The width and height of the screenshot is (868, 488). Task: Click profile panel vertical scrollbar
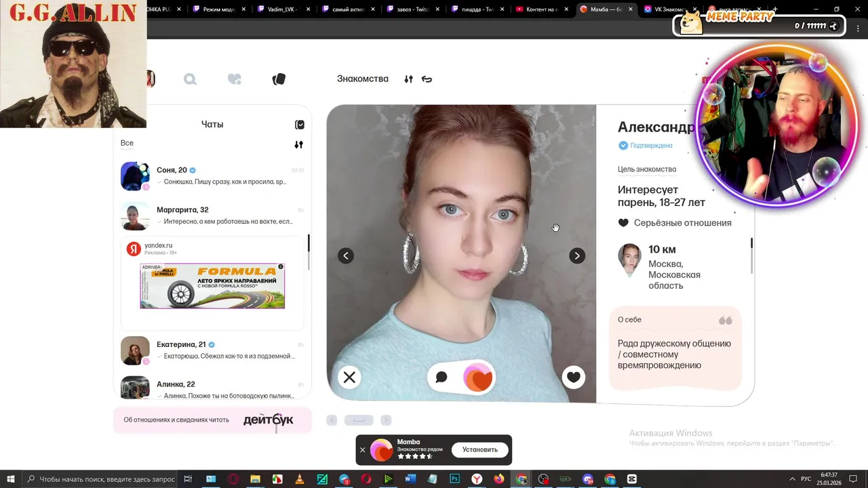(x=751, y=255)
